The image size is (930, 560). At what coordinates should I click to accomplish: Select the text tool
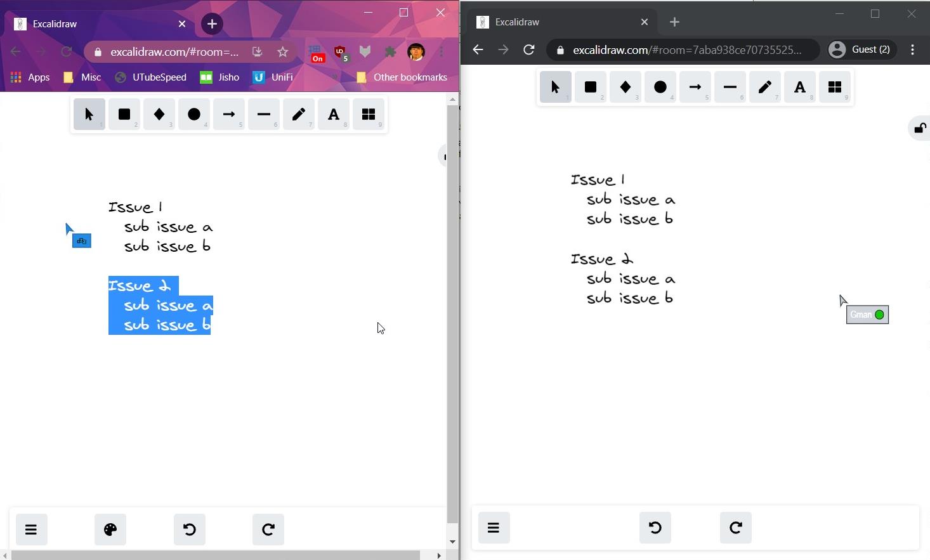[x=333, y=114]
